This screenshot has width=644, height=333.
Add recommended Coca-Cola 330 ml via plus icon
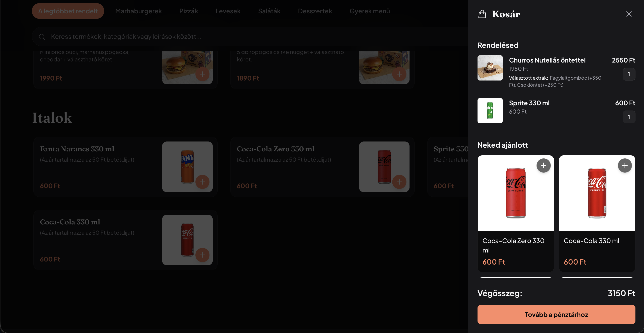click(x=624, y=165)
